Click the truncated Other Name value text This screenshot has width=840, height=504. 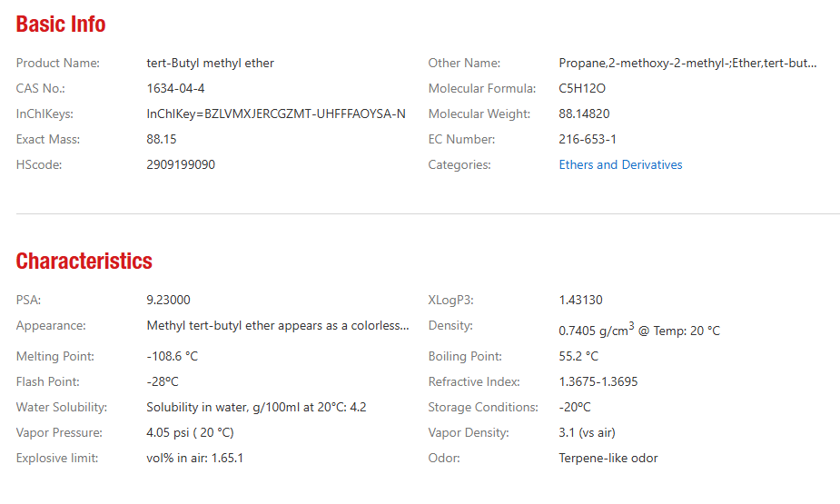click(x=687, y=64)
